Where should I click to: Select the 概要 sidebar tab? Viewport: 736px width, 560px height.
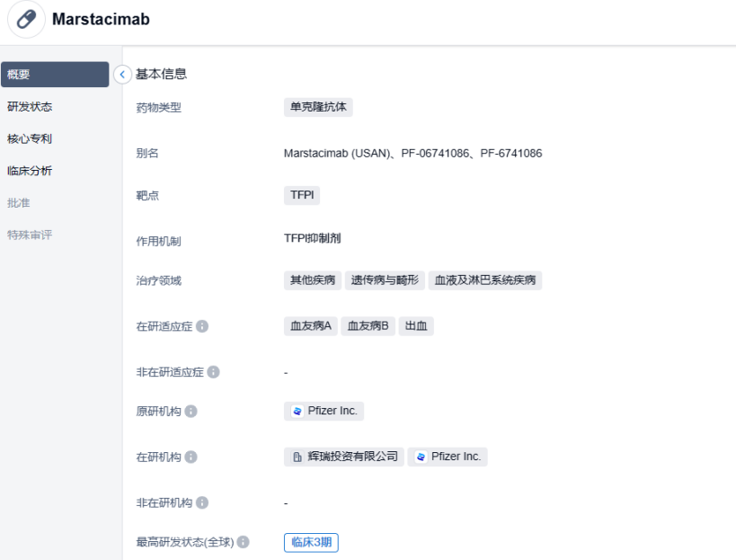(x=54, y=75)
